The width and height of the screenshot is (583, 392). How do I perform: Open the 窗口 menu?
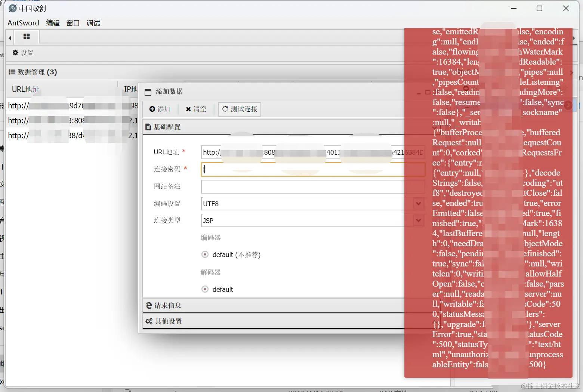click(73, 23)
